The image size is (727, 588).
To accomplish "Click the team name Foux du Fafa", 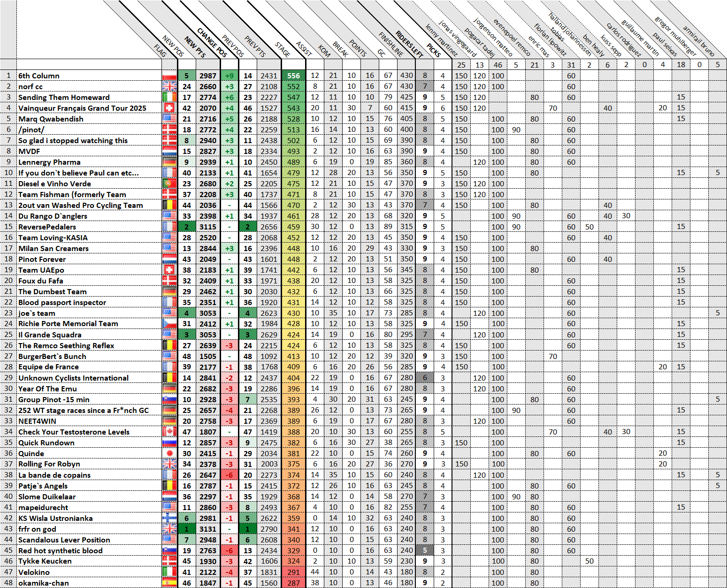I will pos(40,281).
